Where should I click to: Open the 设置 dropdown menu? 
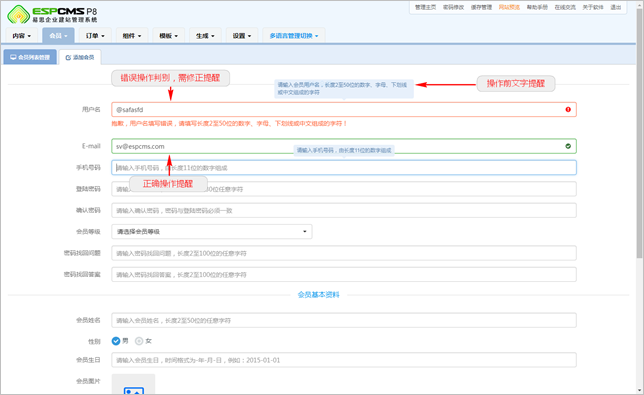point(242,36)
